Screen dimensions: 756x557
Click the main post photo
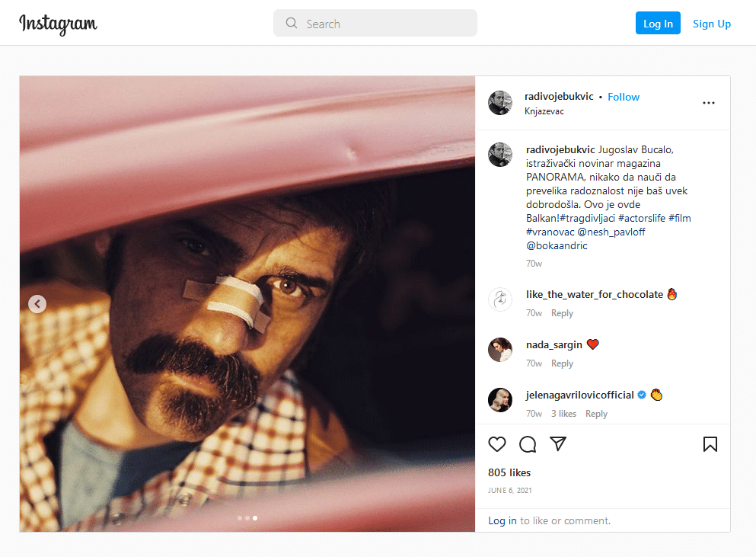(x=247, y=303)
